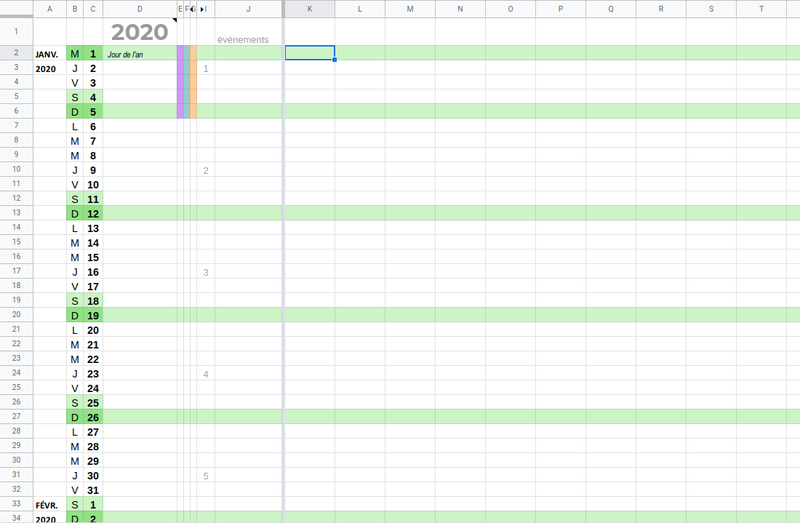Screen dimensions: 800x523
Task: Select the "Jour de l'an" cell
Action: (139, 54)
